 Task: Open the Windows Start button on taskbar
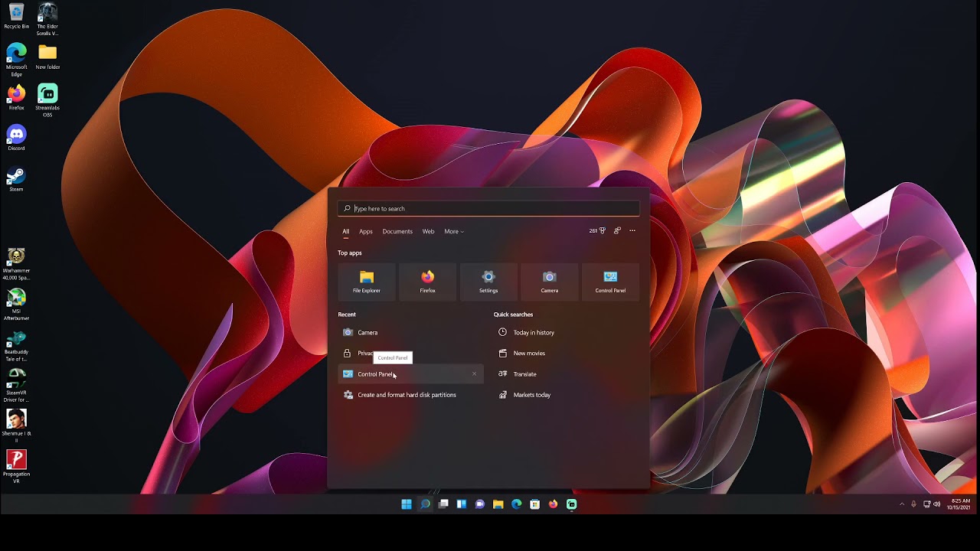pos(407,504)
